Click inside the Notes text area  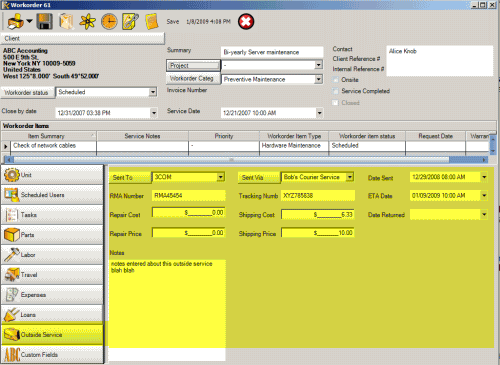coord(167,310)
